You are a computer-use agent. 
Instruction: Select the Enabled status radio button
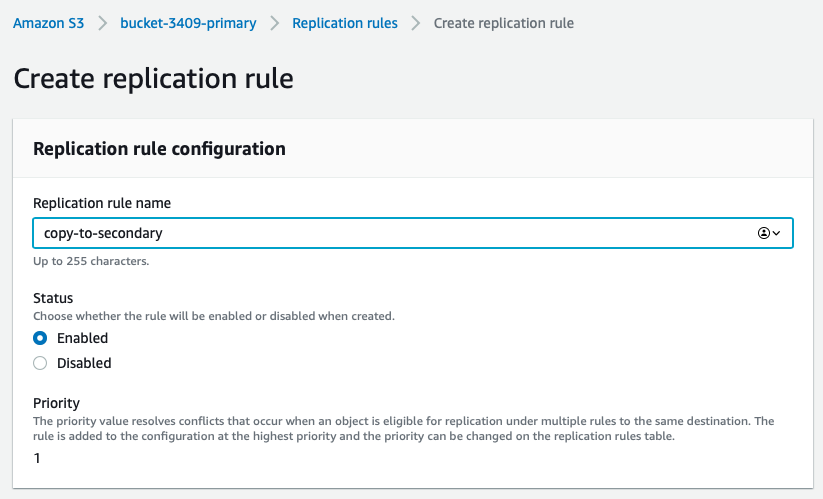pos(40,338)
